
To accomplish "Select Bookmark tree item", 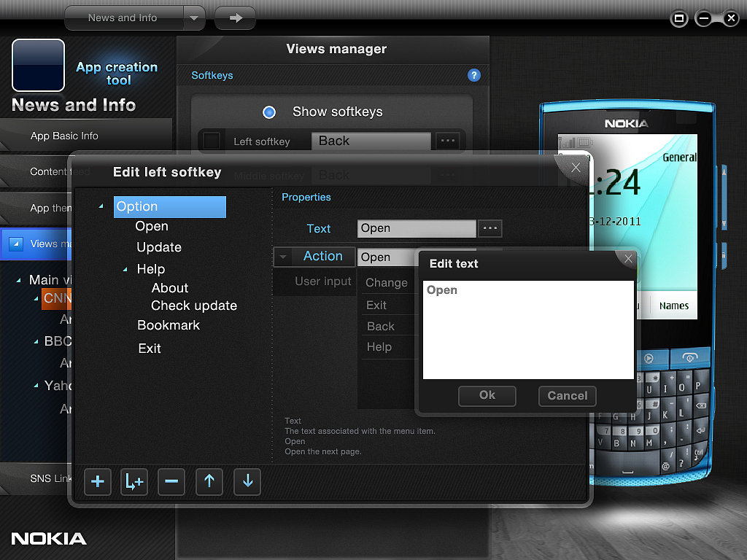I will (169, 325).
